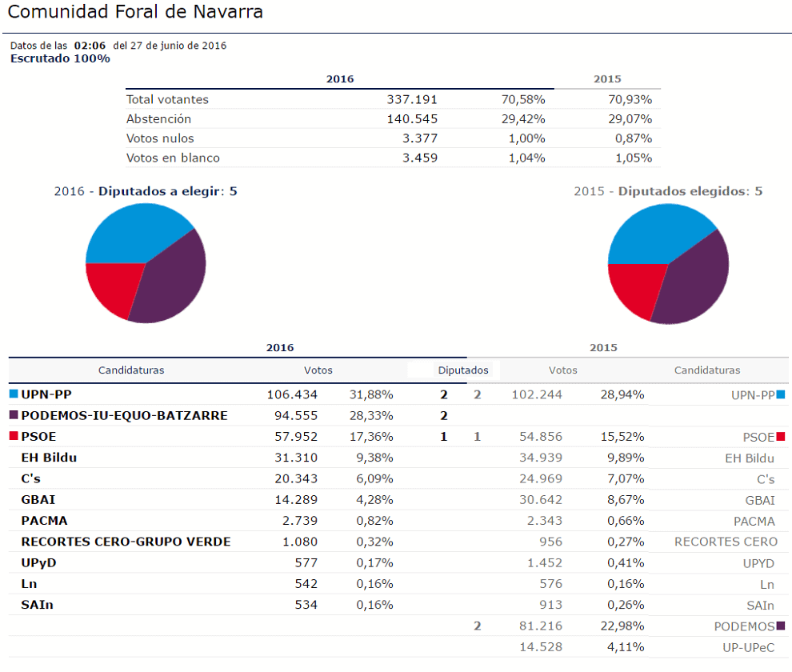Click the 2016 deputies pie chart
The image size is (792, 672).
pos(146,263)
